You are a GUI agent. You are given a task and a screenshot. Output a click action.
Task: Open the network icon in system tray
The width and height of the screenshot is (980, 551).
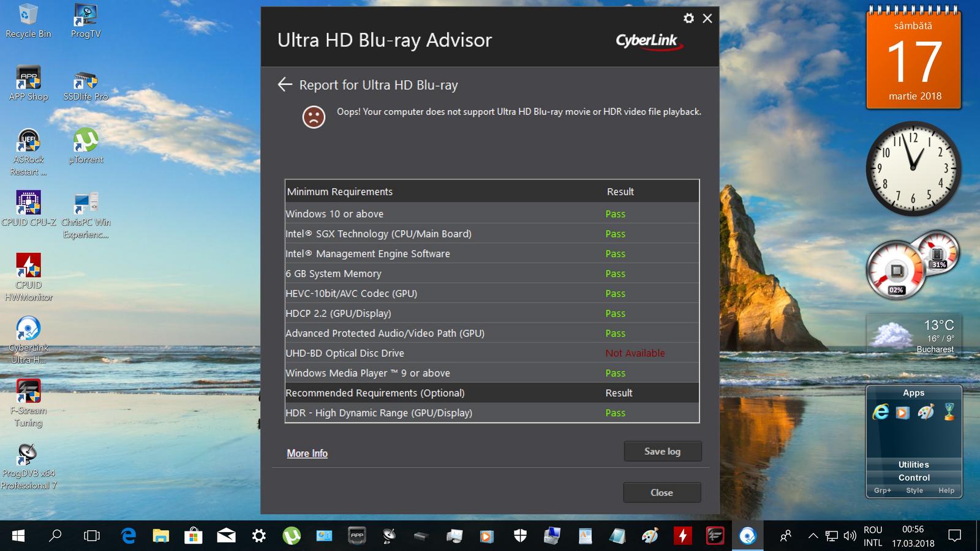831,536
